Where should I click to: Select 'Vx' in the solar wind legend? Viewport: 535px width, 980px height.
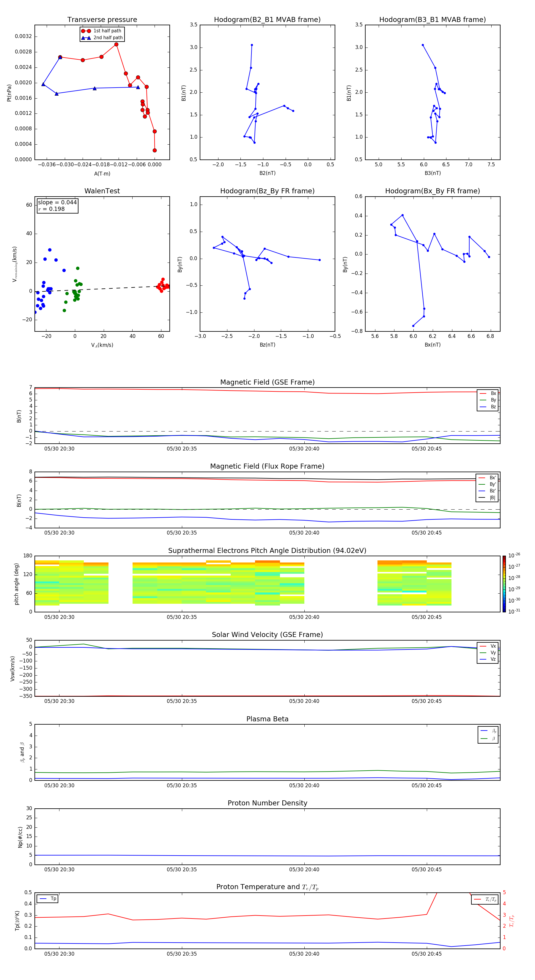tap(488, 646)
